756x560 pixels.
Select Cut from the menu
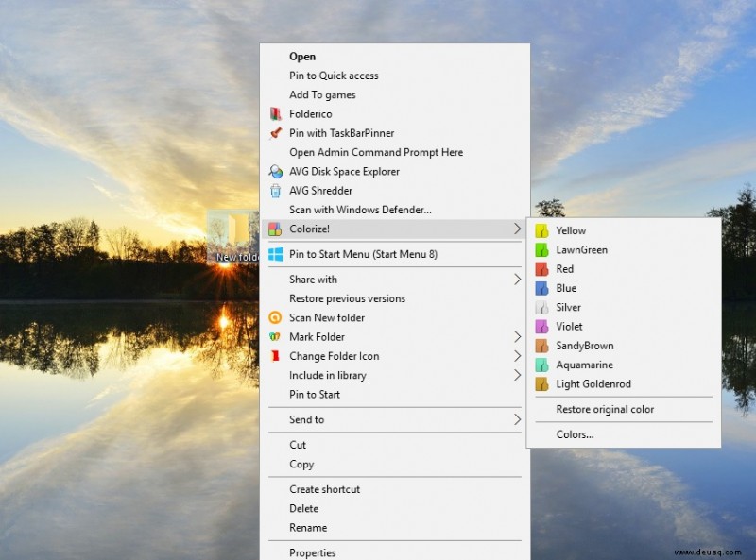click(x=394, y=445)
